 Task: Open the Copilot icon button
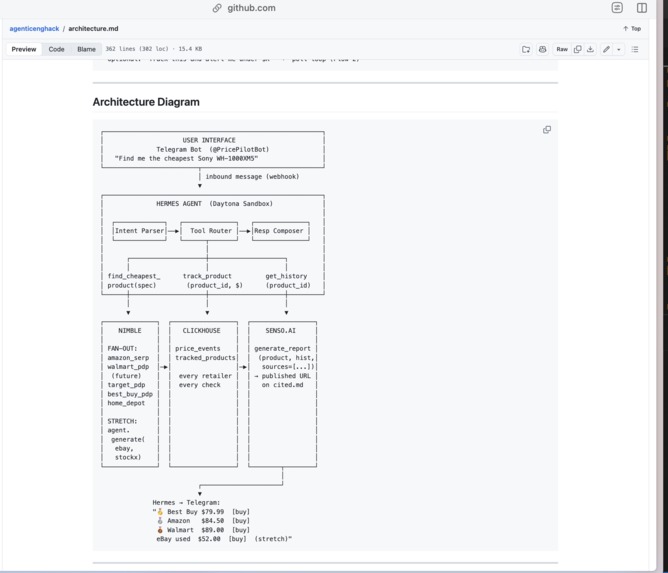pos(542,49)
